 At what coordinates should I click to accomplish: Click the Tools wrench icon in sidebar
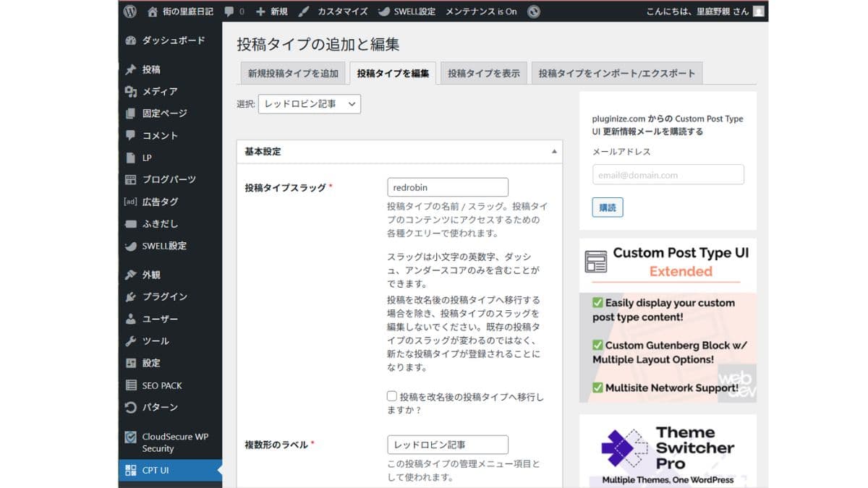pos(131,341)
